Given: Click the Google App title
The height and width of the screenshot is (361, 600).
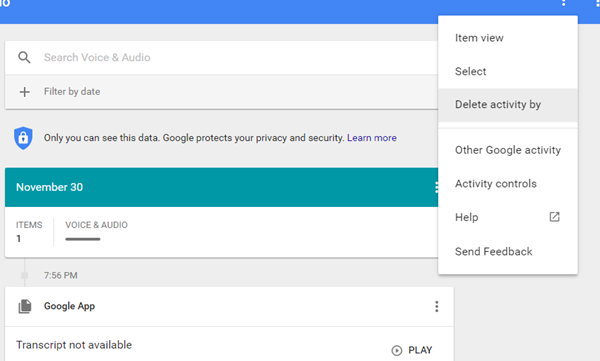Looking at the screenshot, I should click(x=69, y=306).
